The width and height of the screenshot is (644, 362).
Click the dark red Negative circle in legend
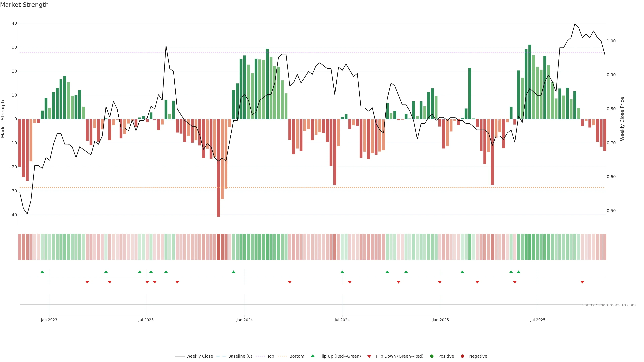[x=462, y=356]
